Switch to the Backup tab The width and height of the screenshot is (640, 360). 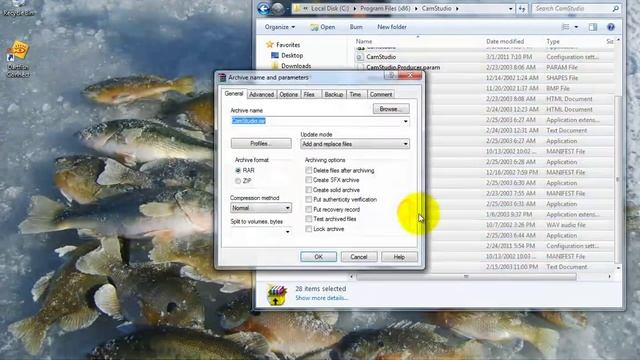[x=333, y=94]
